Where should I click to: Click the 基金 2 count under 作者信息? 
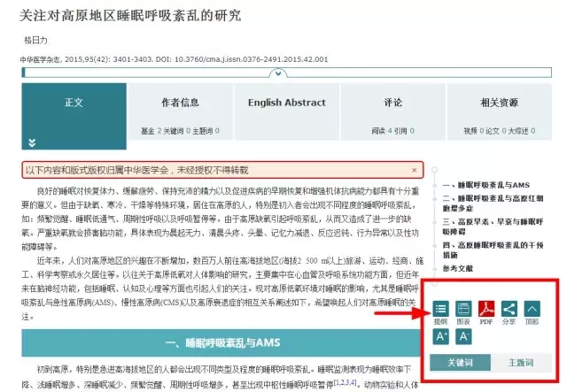point(151,131)
